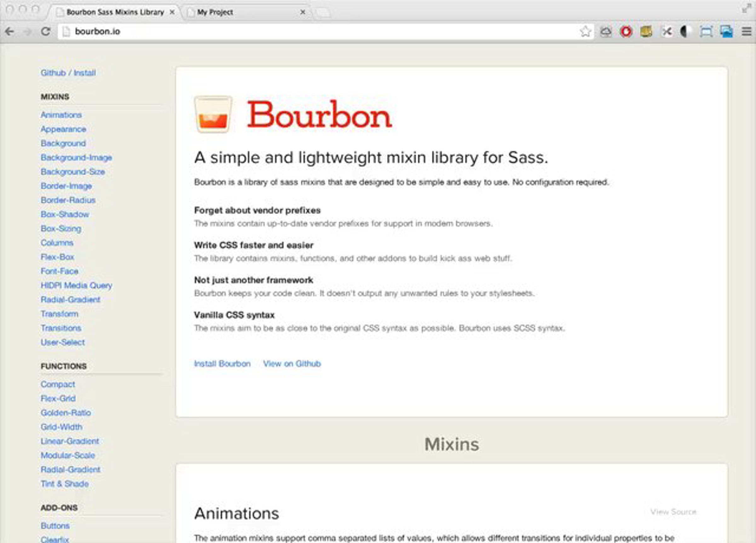Open the cloud extension icon in toolbar
This screenshot has width=756, height=543.
coord(606,32)
